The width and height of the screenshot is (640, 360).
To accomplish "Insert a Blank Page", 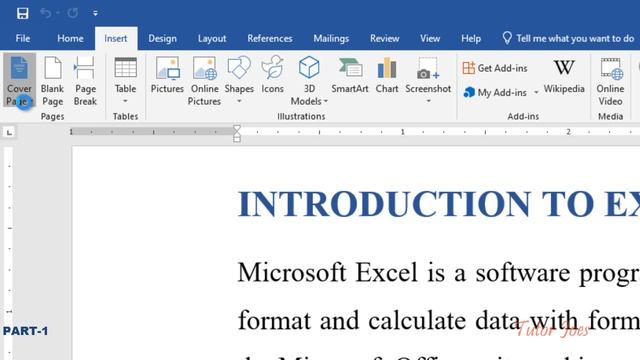I will [x=53, y=81].
